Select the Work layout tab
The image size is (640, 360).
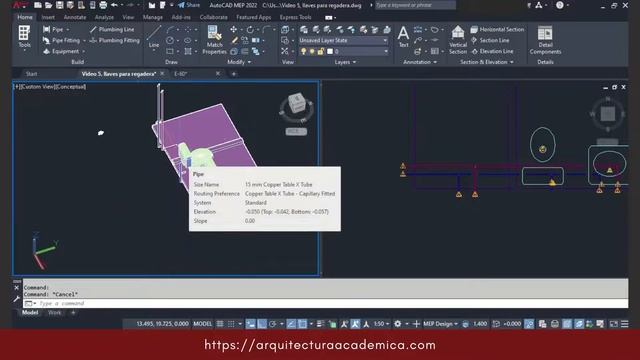click(x=54, y=313)
